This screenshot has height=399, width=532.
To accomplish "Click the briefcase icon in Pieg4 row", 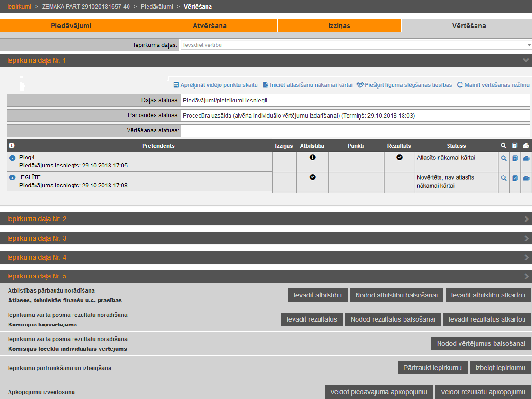I will point(526,158).
